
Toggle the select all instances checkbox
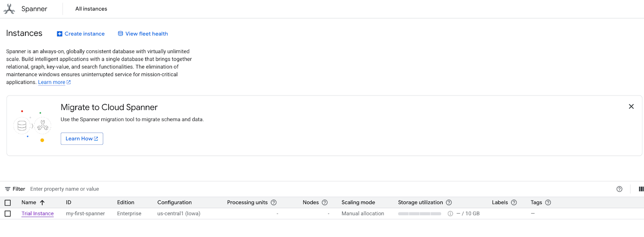click(x=8, y=203)
